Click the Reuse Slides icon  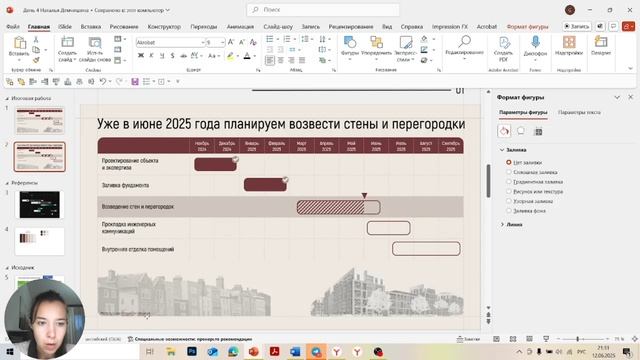(x=95, y=42)
